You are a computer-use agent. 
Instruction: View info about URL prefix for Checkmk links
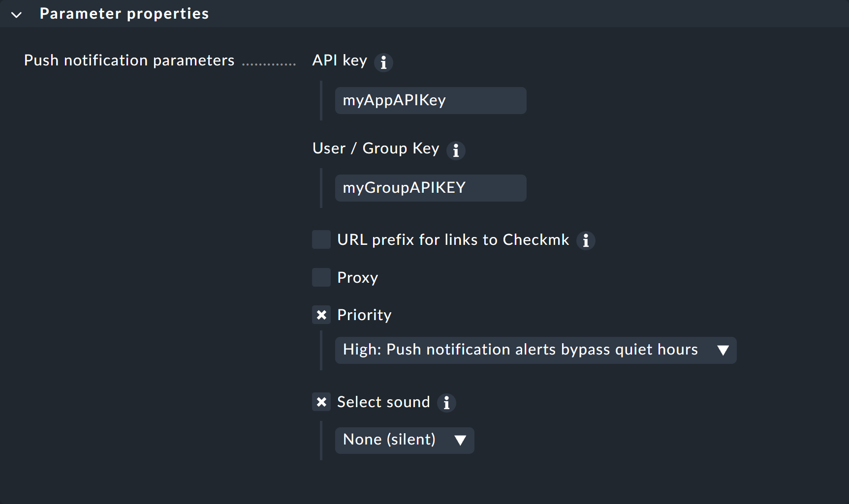586,241
